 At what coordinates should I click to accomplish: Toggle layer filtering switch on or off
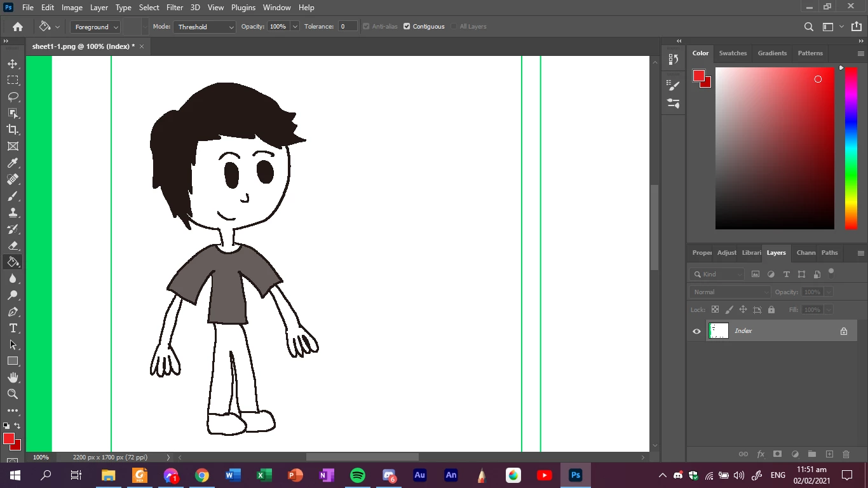coord(831,273)
